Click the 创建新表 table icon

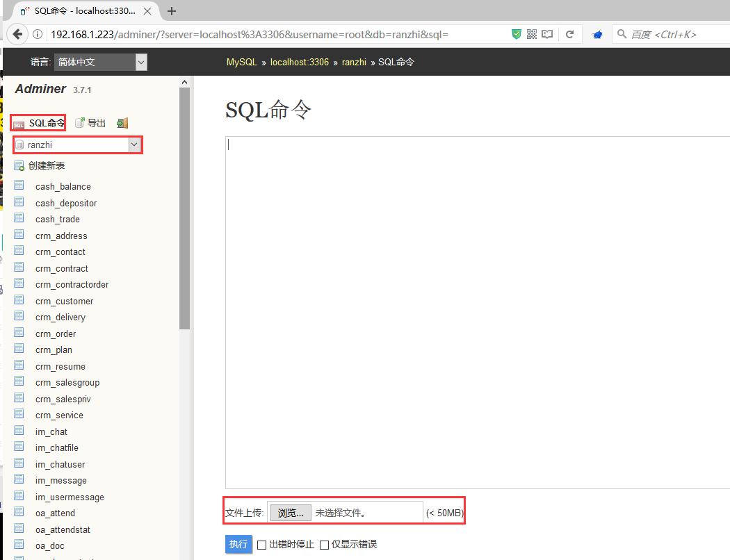coord(19,166)
